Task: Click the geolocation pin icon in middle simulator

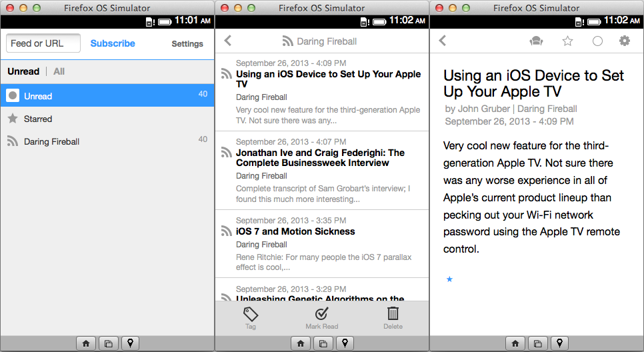Action: [345, 343]
